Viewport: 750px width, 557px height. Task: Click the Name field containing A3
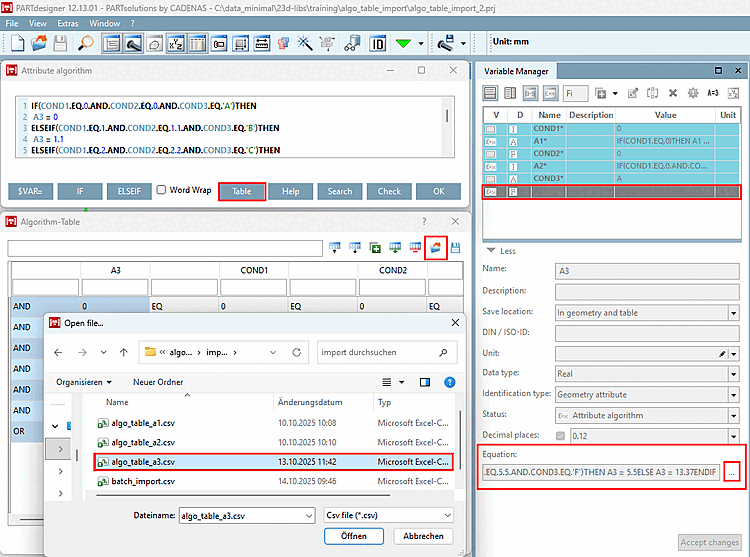click(x=647, y=271)
